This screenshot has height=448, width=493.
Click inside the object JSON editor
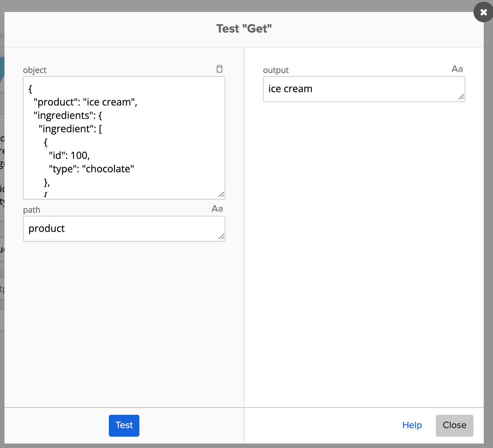(x=124, y=137)
